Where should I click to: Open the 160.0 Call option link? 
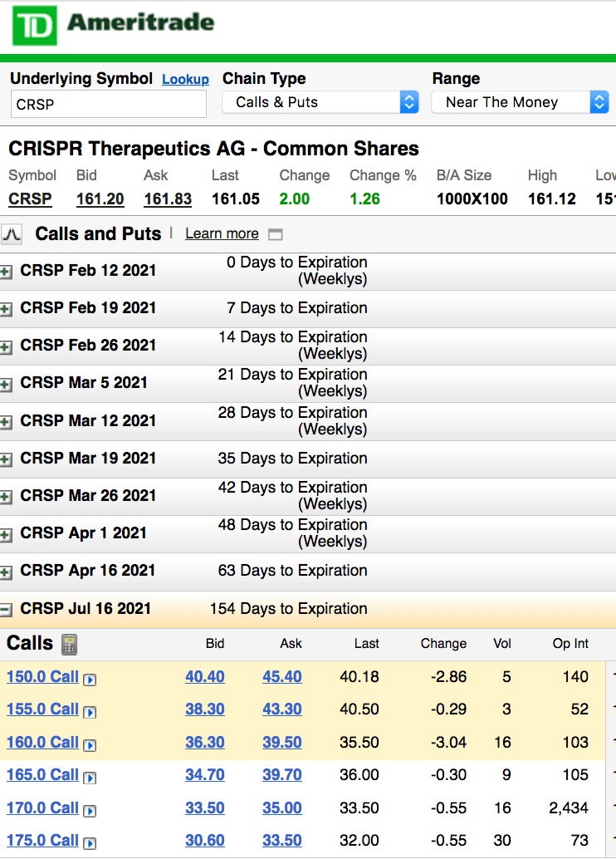point(42,743)
